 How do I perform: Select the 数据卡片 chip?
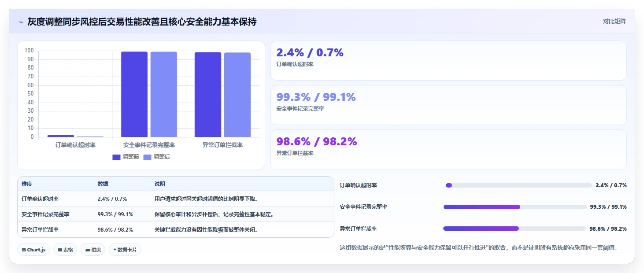(125, 250)
